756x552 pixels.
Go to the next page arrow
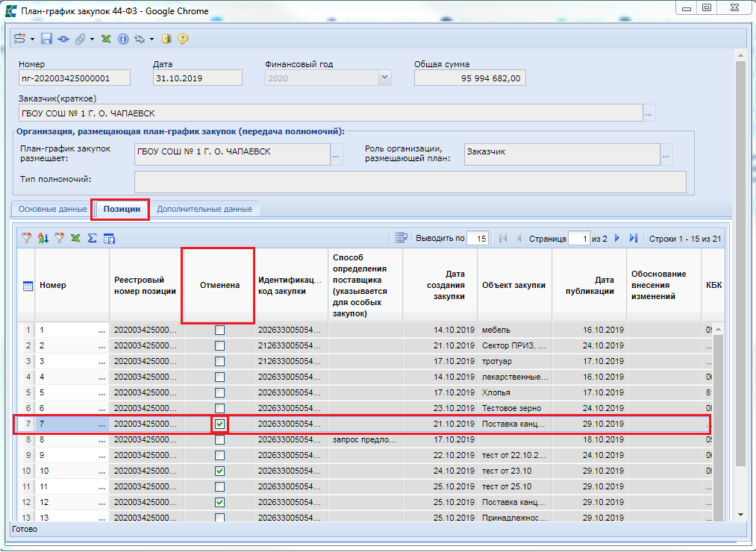[617, 238]
